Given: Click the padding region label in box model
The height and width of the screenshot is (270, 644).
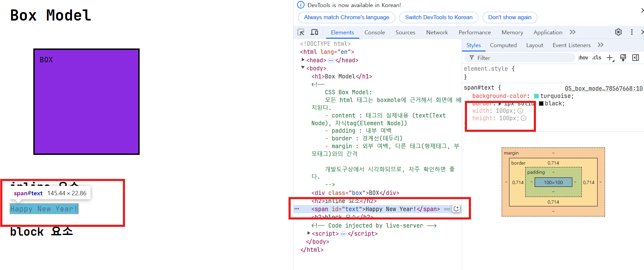Looking at the screenshot, I should (536, 172).
